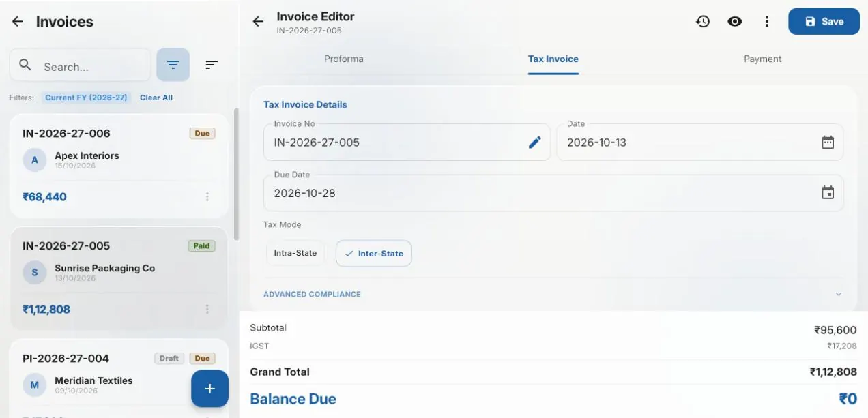Click the Draft badge on PI-2026-27-004
This screenshot has height=418, width=868.
click(x=169, y=358)
